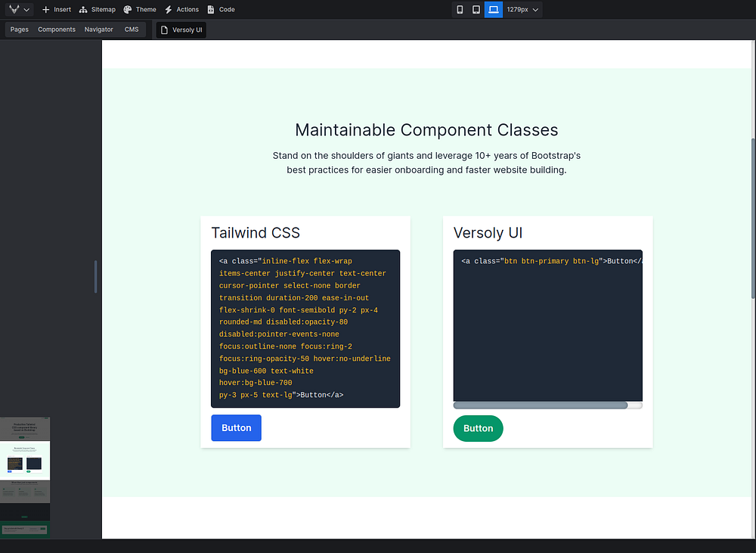Select the Stand on the shoulders paragraph

(426, 163)
